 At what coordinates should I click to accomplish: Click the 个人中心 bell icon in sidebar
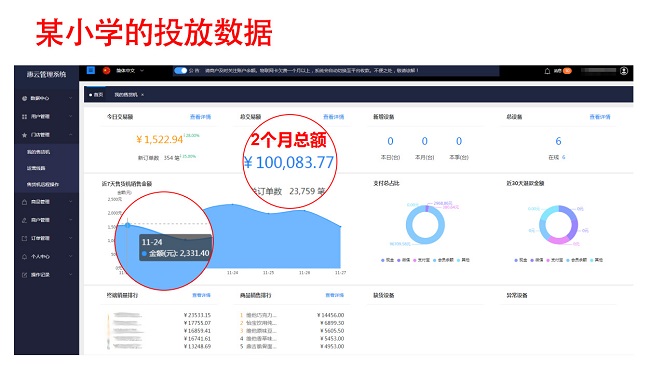click(24, 257)
